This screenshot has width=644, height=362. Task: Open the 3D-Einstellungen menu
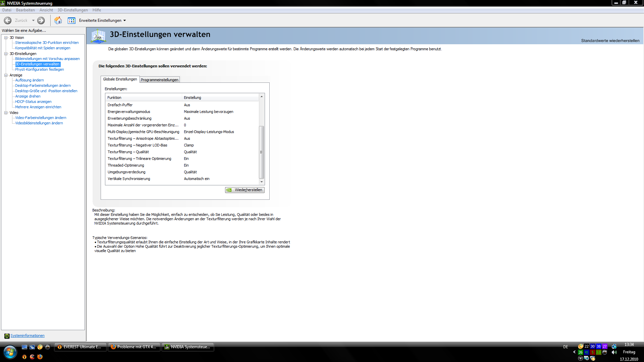(x=72, y=10)
